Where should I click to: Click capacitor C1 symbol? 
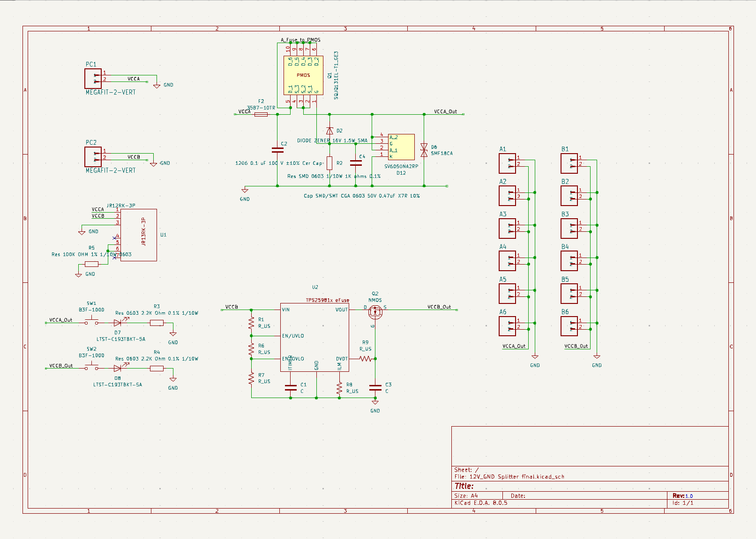[291, 388]
